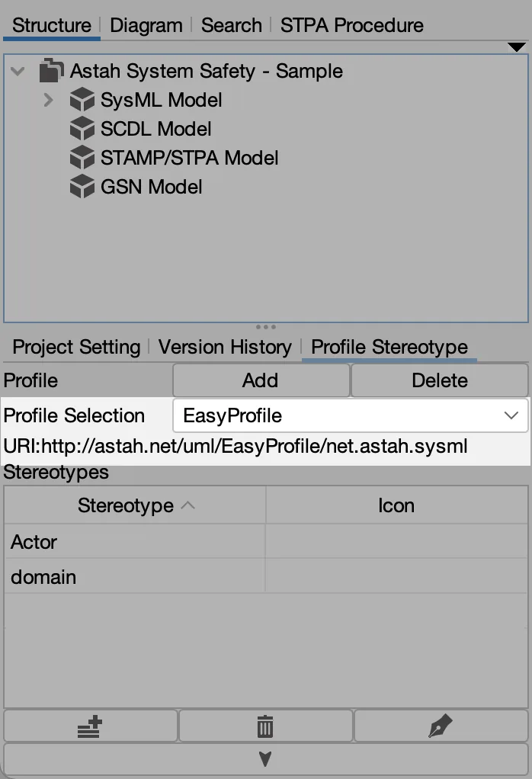Select the SCDL Model tree item

[156, 129]
